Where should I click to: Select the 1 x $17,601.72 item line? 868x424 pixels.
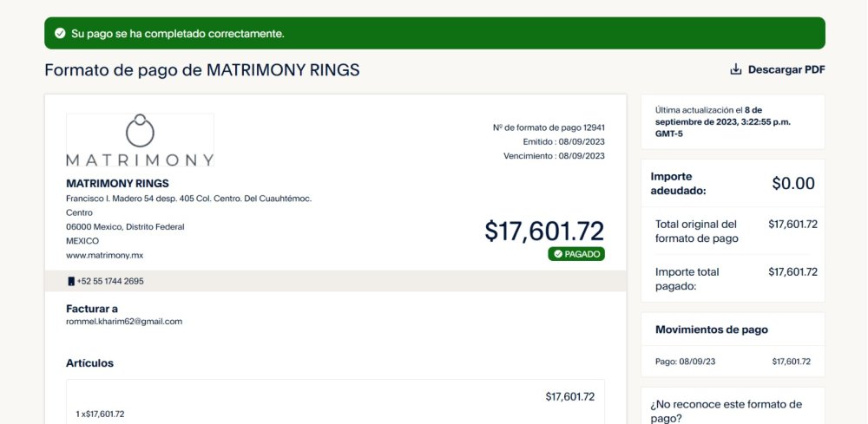(x=100, y=414)
